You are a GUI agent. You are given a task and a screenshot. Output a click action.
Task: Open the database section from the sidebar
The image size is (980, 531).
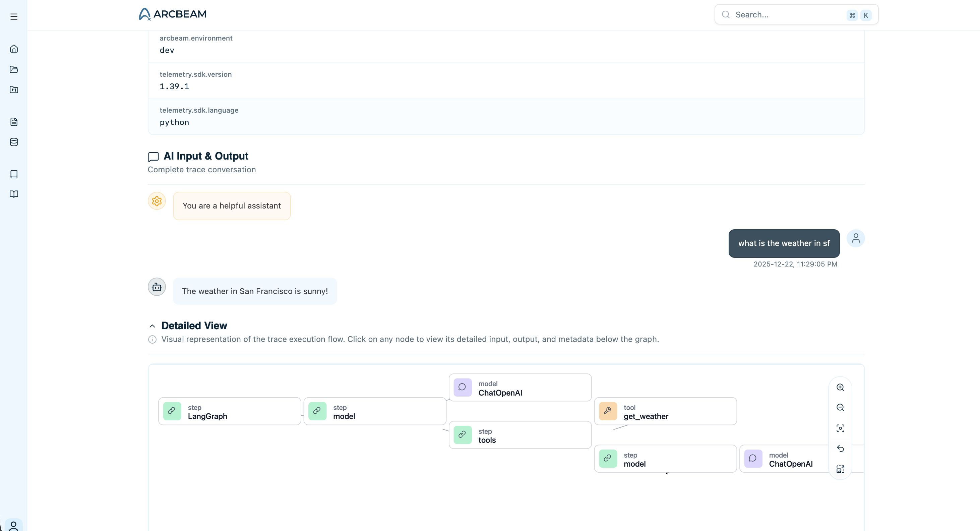[x=14, y=142]
